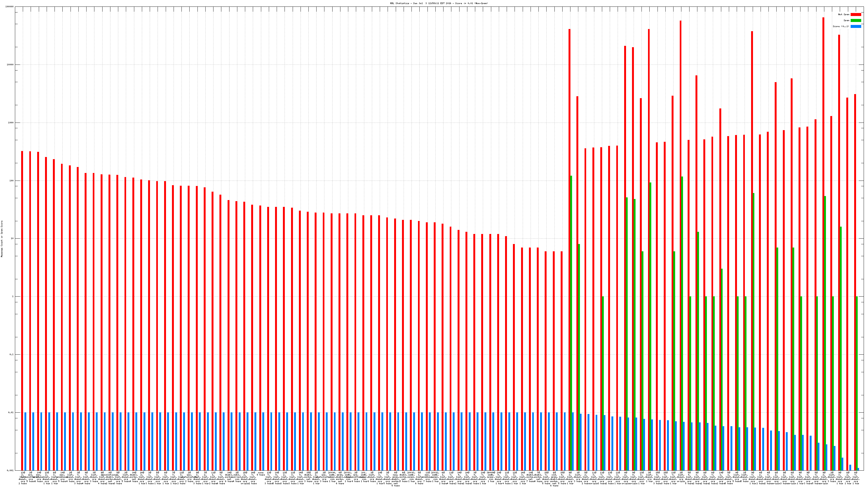Click the 0.001 y-axis label at bottom

point(11,470)
